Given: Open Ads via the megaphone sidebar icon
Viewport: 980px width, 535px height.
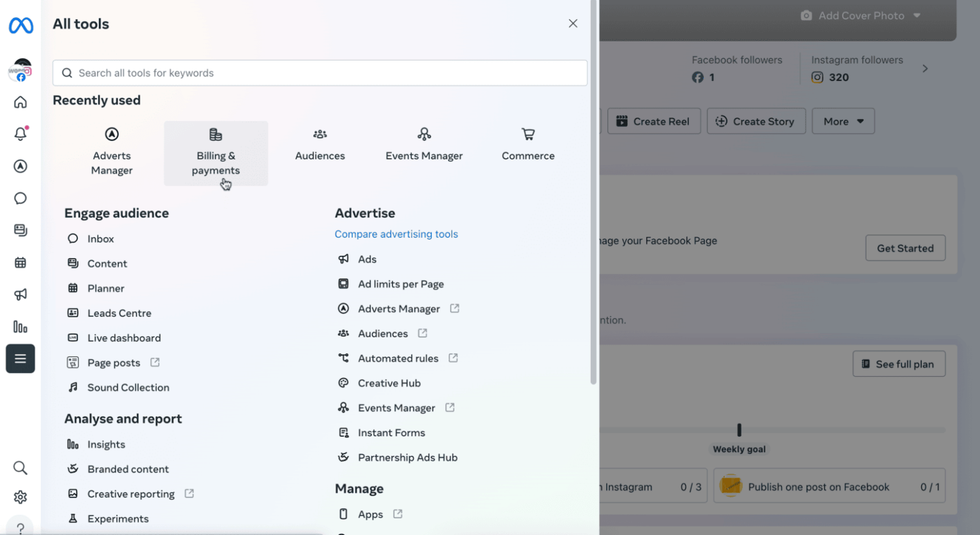Looking at the screenshot, I should (20, 294).
